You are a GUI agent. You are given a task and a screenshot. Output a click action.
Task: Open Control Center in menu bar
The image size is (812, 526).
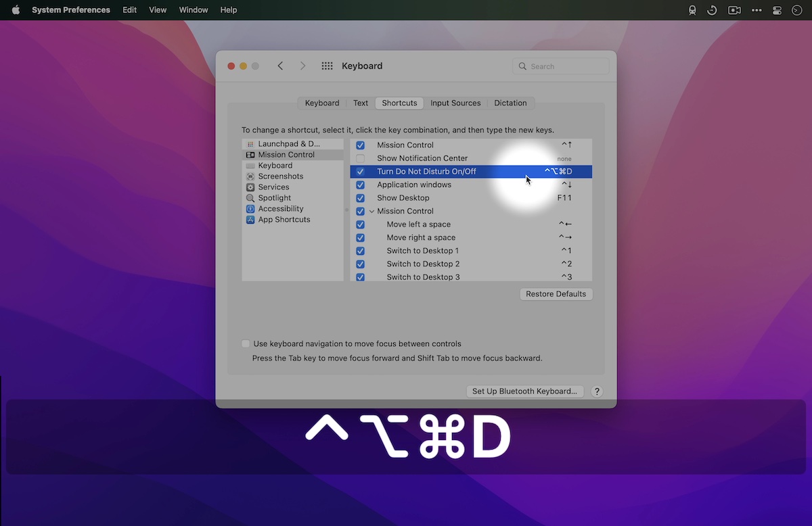point(777,10)
